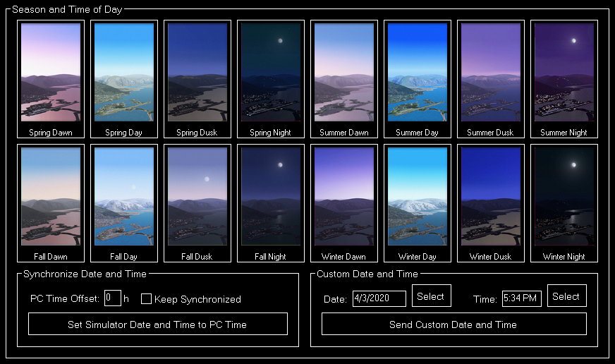Focus the PC Time Offset field

click(x=113, y=298)
